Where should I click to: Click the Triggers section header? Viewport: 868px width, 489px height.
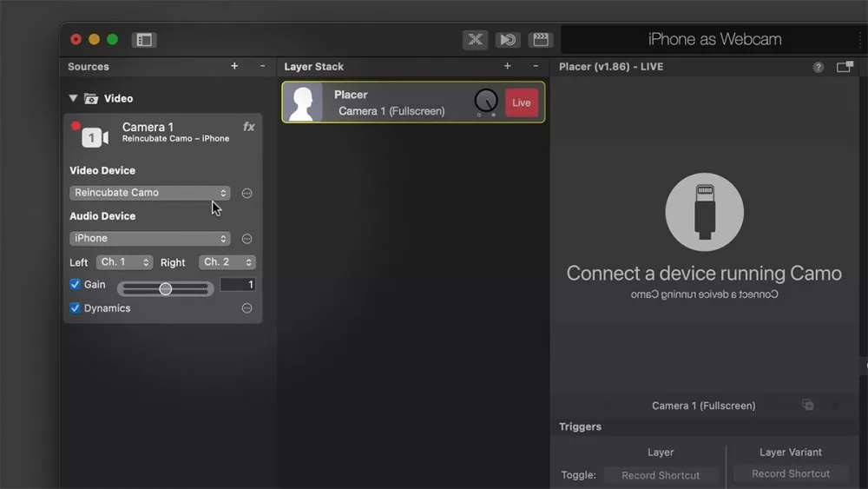pyautogui.click(x=580, y=426)
